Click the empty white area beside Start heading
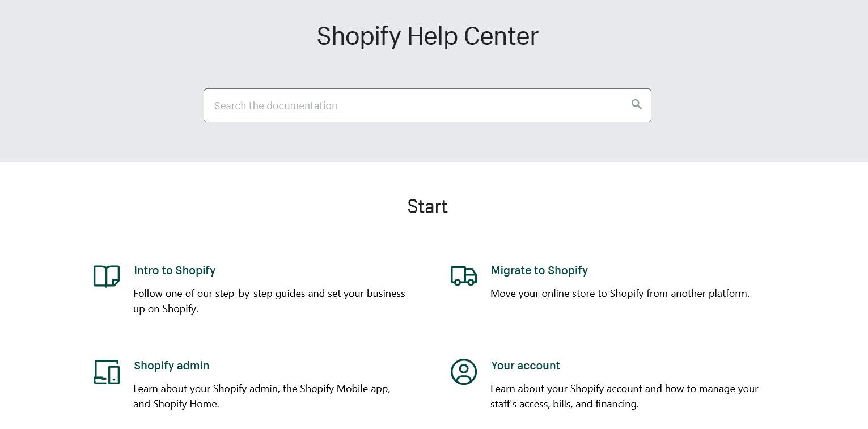The height and width of the screenshot is (429, 868). [624, 206]
